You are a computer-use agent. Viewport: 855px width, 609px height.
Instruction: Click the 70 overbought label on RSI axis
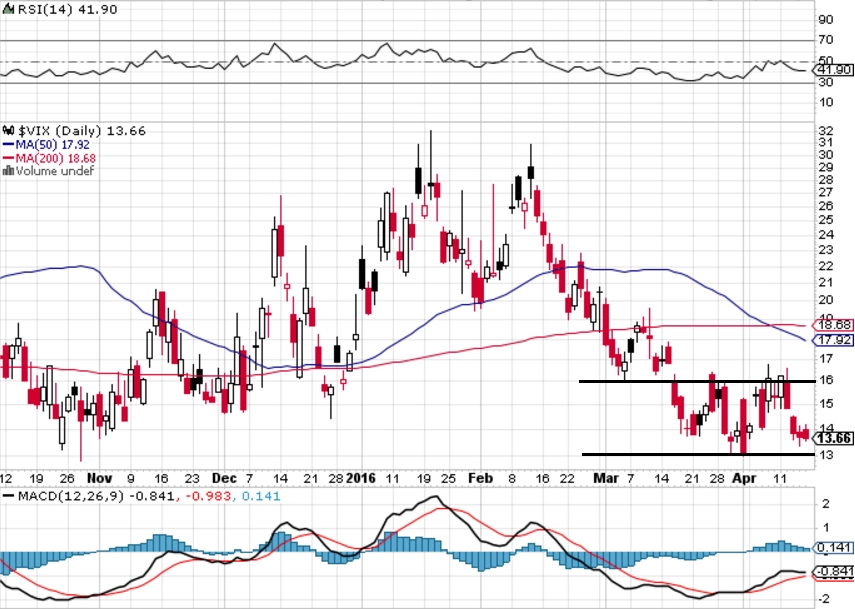tap(826, 40)
